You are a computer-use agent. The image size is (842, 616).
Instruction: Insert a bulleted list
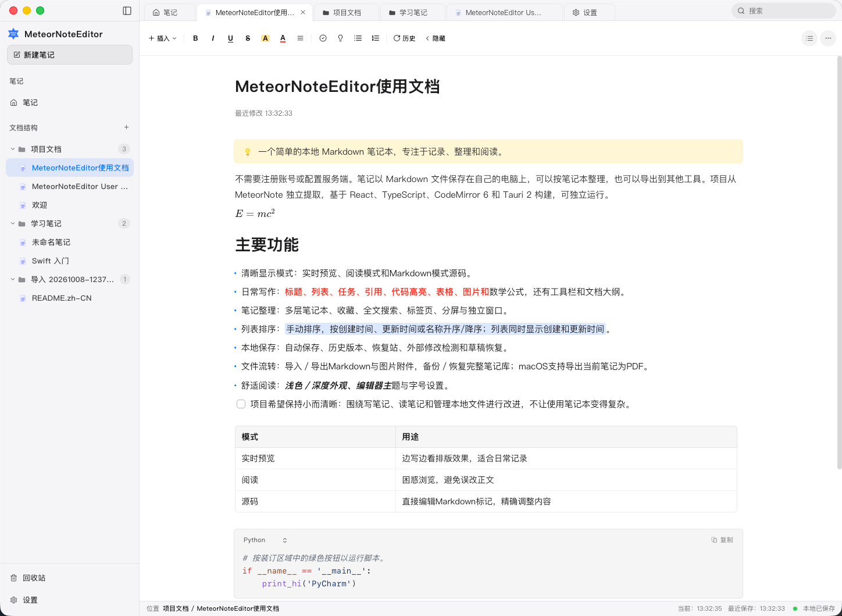point(358,38)
